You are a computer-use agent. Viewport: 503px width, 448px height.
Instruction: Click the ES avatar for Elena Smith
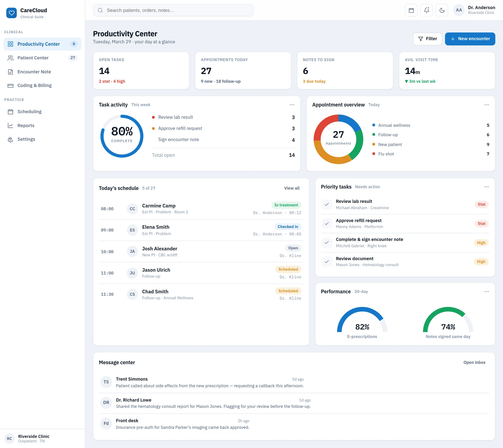tap(132, 230)
